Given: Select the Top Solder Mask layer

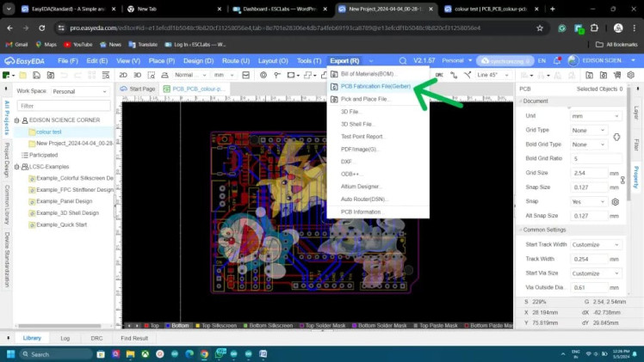Looking at the screenshot, I should (x=324, y=326).
